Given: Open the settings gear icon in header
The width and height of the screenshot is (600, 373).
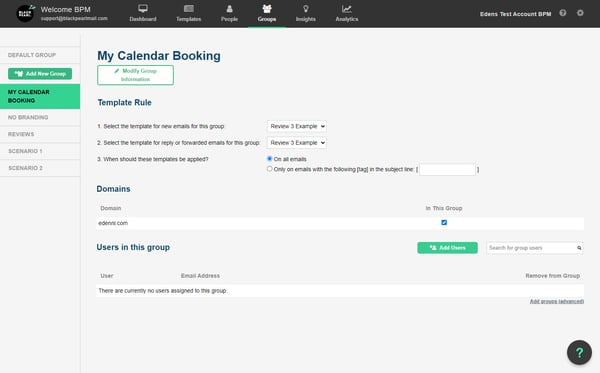Looking at the screenshot, I should pos(580,13).
